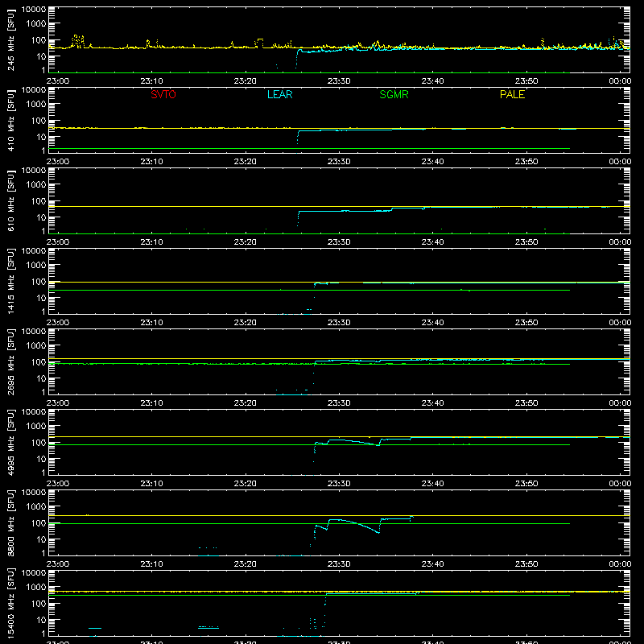This screenshot has height=644, width=644.
Task: Click the 10 tick of the 1415 MHz axis
Action: (x=41, y=298)
